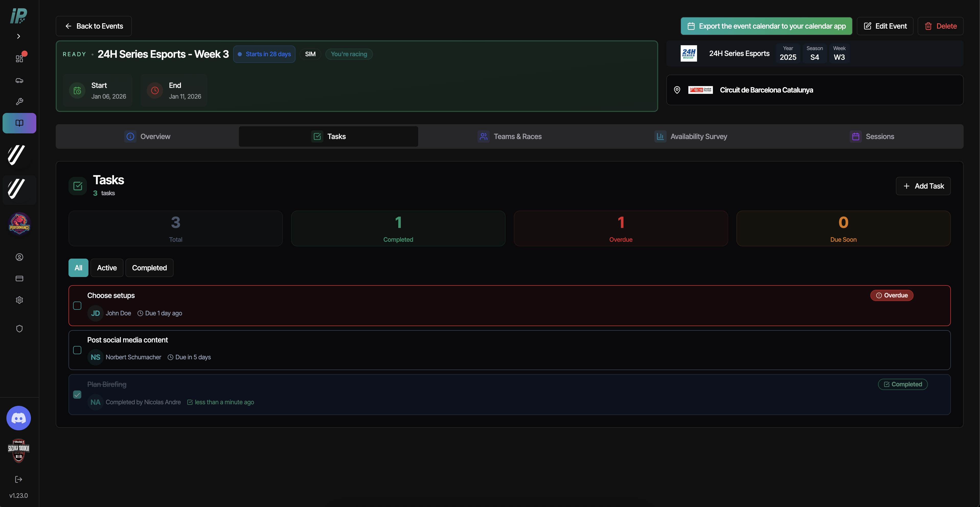This screenshot has height=507, width=980.
Task: Open the Performance Esports team logo
Action: click(x=19, y=224)
